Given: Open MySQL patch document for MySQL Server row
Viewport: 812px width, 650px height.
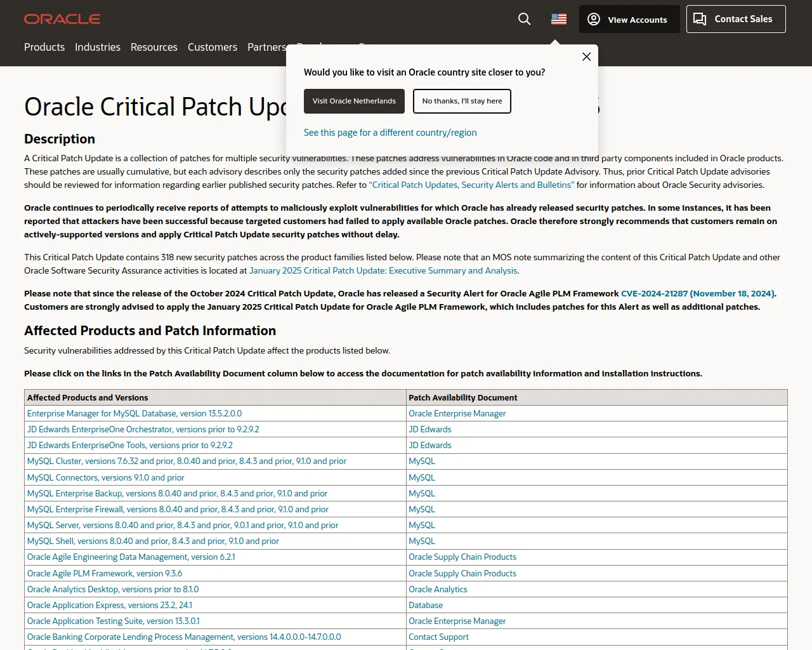Looking at the screenshot, I should pyautogui.click(x=422, y=525).
